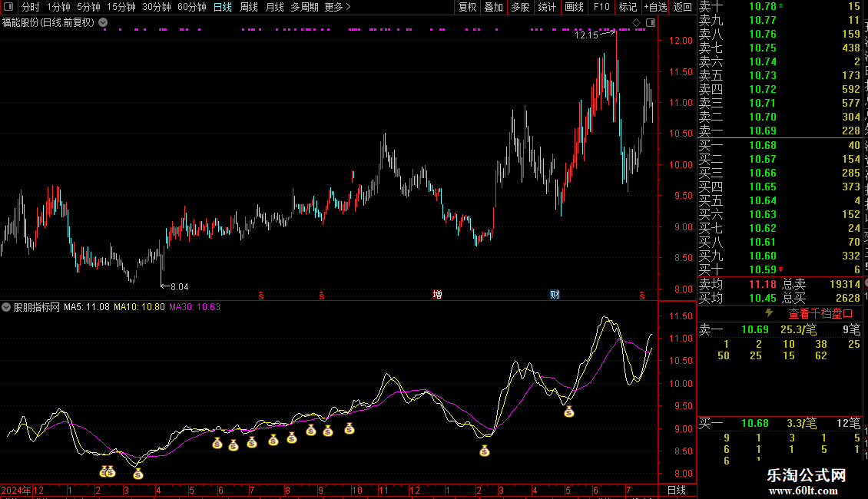Open the 统计 statistics tool
This screenshot has width=868, height=499.
pyautogui.click(x=547, y=7)
